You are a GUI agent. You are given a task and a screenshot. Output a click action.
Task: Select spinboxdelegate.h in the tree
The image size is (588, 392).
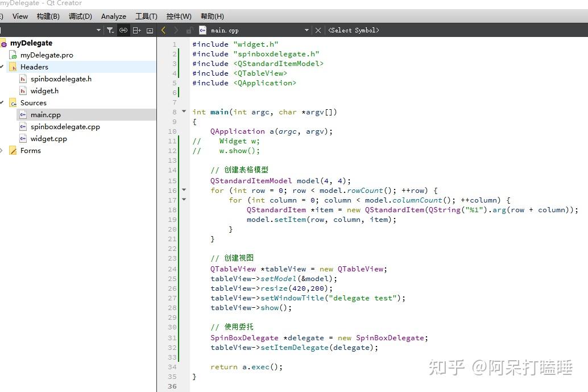[61, 79]
